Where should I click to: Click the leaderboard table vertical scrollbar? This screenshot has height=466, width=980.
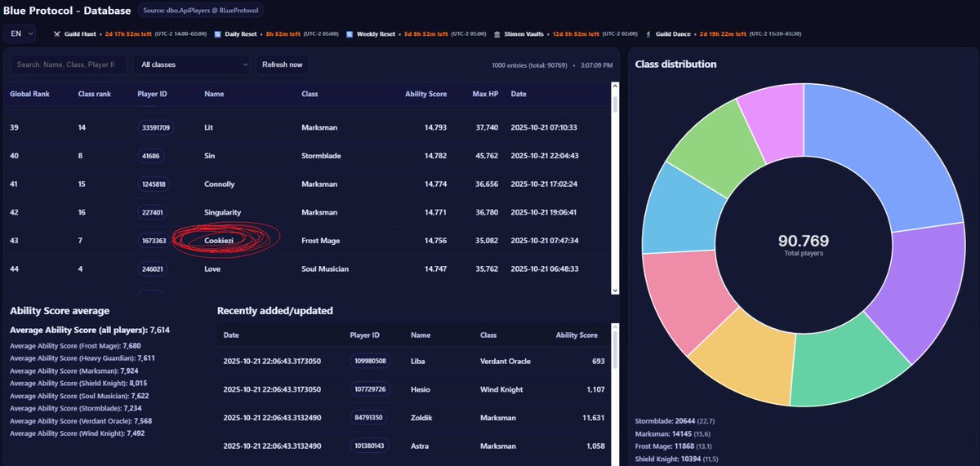[x=615, y=104]
